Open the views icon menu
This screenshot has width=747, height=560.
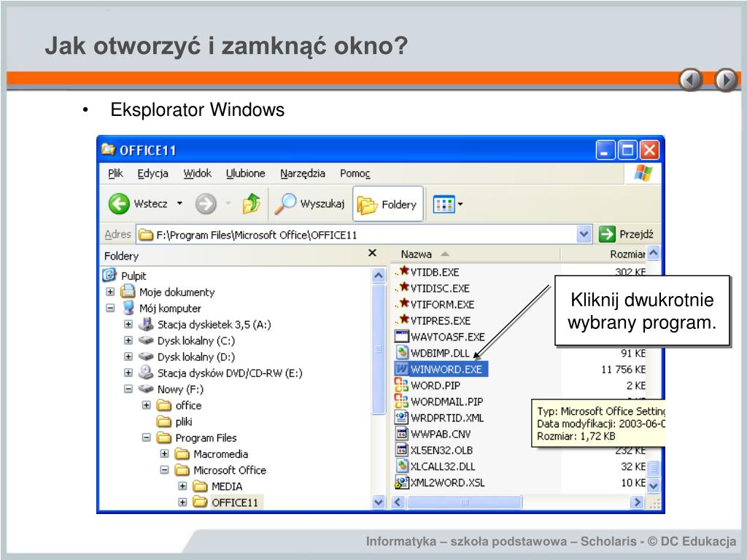coord(443,205)
